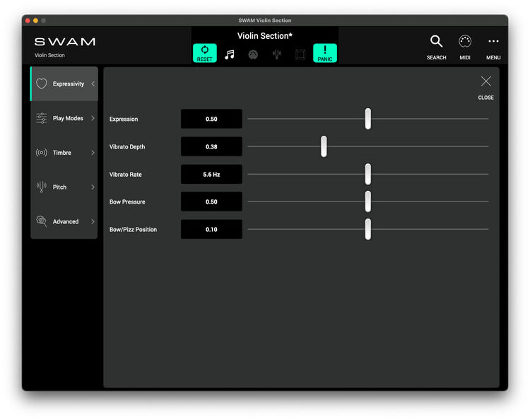Click the RESET button in the toolbar
530x420 pixels.
[x=205, y=53]
